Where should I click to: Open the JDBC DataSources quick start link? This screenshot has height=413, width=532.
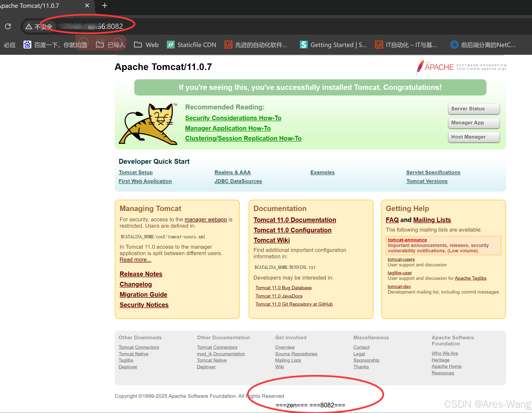point(238,181)
